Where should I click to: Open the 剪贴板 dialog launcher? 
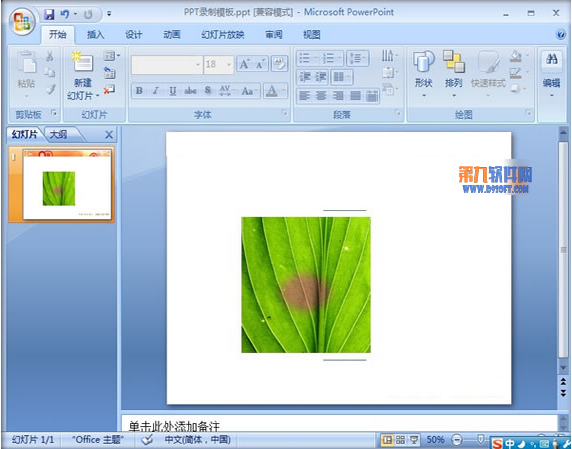click(54, 113)
